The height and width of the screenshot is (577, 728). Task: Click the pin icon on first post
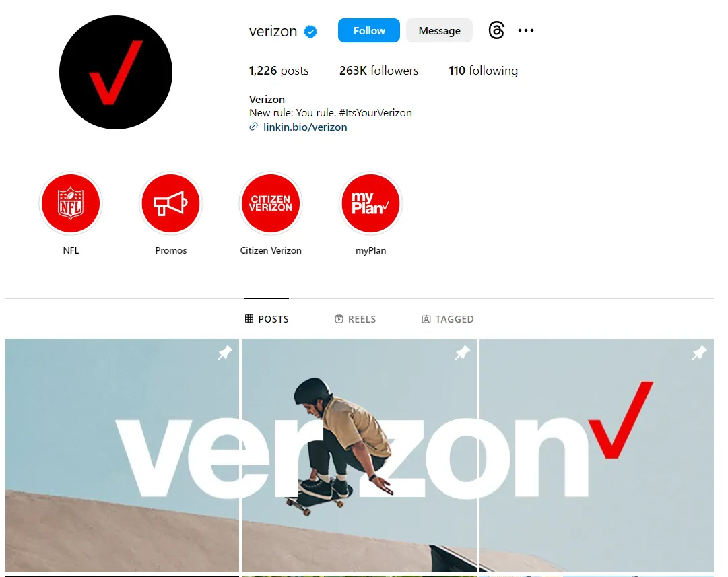(x=225, y=353)
